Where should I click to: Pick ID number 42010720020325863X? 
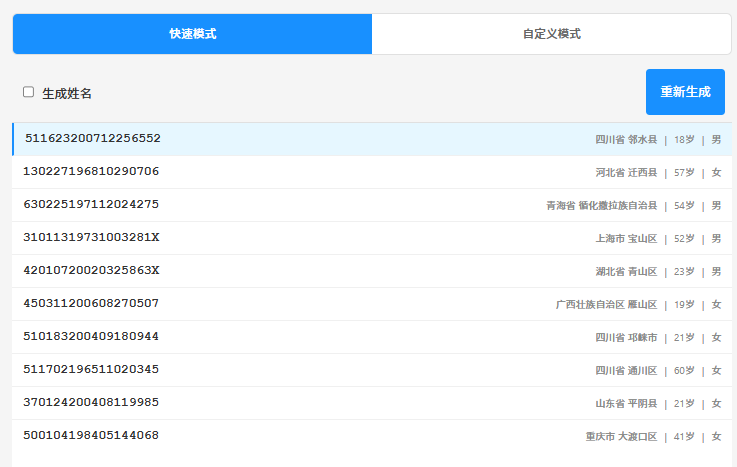91,271
